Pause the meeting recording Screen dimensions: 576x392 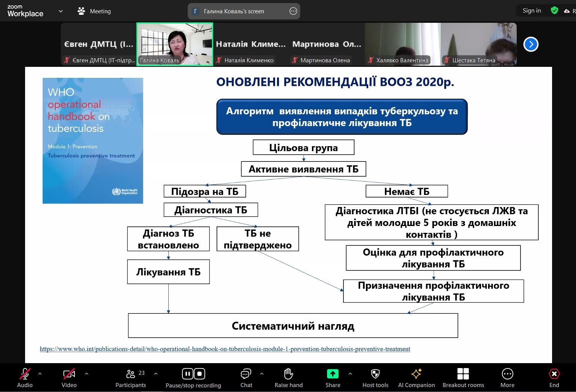tap(188, 374)
